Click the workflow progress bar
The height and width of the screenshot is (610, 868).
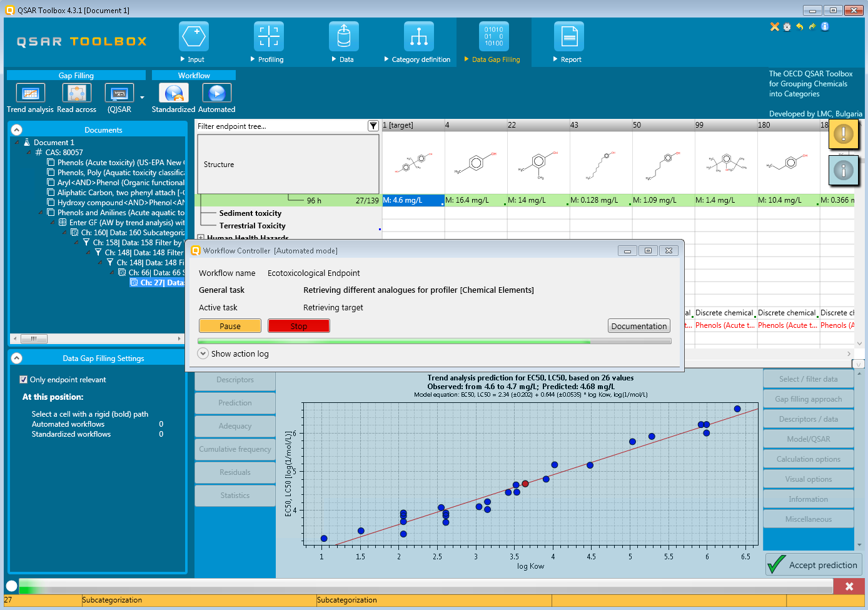pos(434,342)
